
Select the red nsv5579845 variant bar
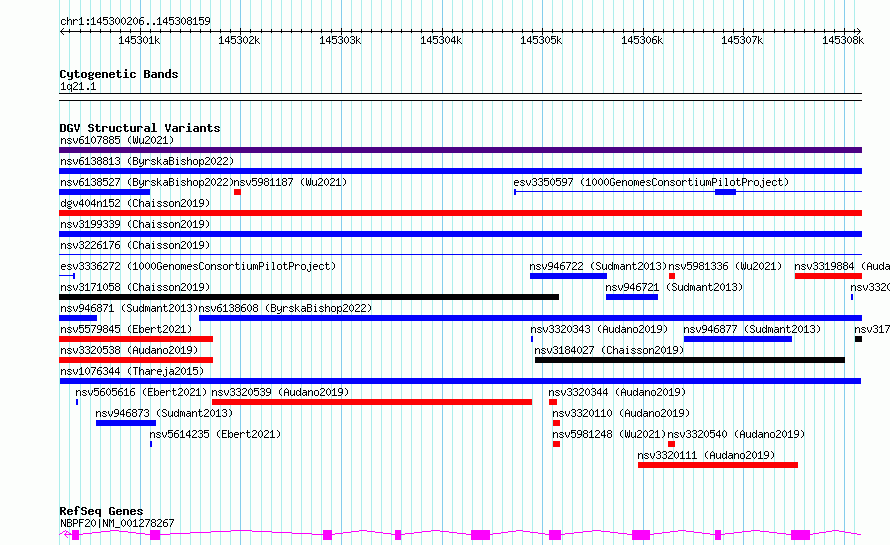tap(136, 339)
